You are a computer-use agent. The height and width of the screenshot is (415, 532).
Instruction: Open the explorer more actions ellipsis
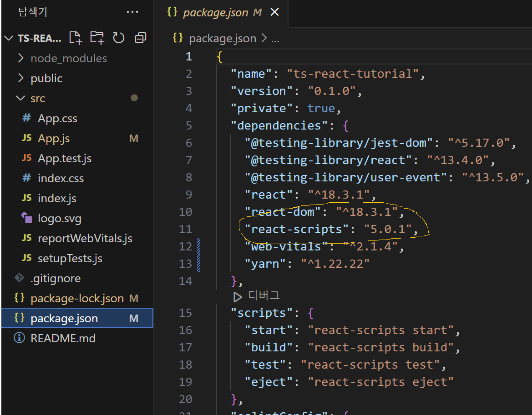(x=132, y=12)
